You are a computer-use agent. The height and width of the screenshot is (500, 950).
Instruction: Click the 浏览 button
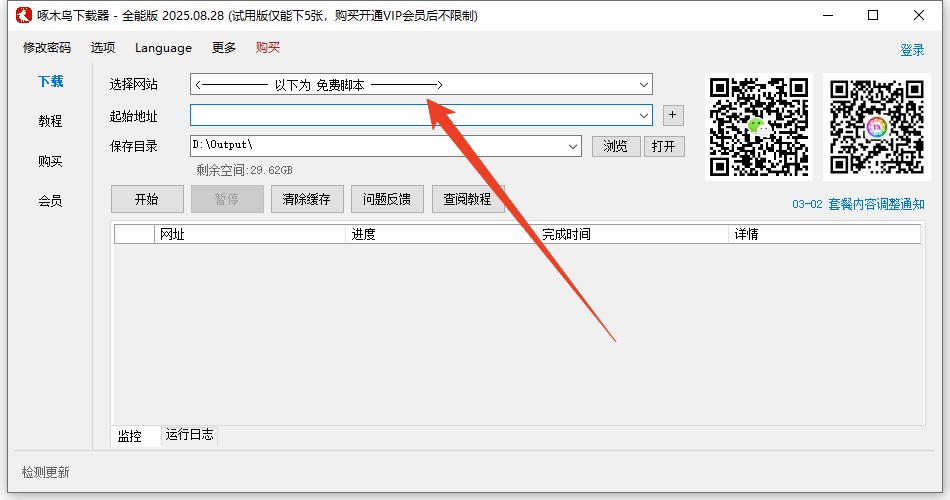616,147
